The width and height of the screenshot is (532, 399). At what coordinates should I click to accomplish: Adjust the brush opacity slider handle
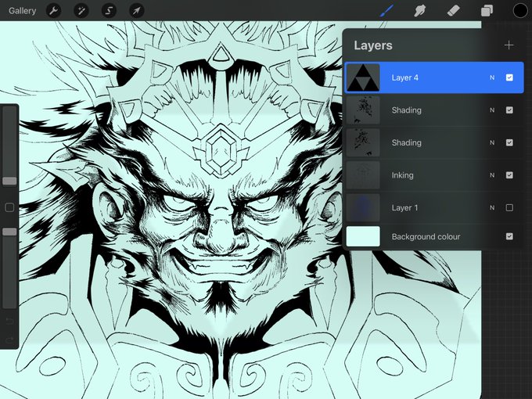click(9, 232)
